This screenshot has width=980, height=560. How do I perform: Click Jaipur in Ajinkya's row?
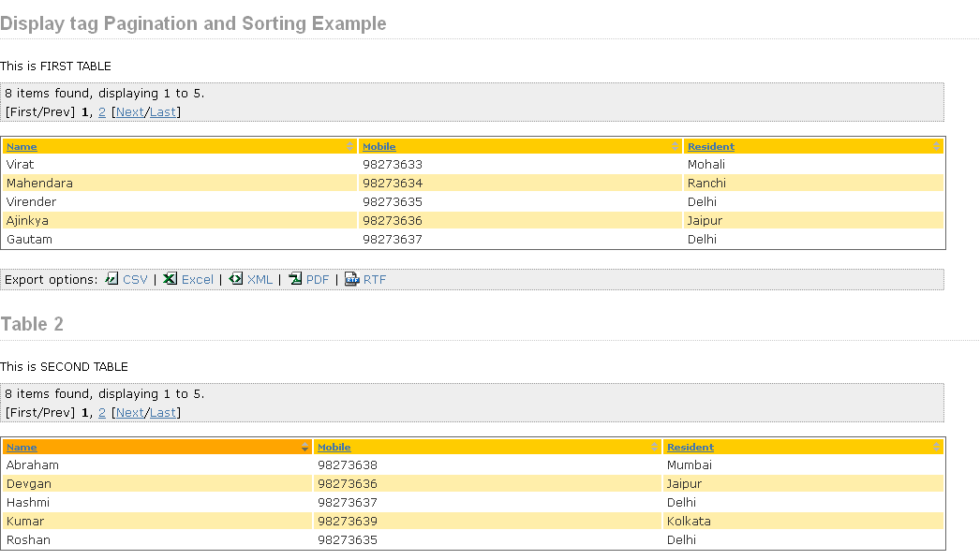705,221
